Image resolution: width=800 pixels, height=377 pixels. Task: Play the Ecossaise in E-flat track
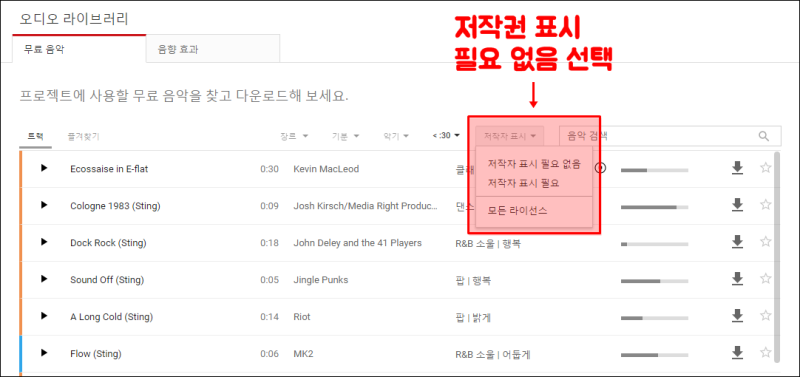tap(44, 168)
